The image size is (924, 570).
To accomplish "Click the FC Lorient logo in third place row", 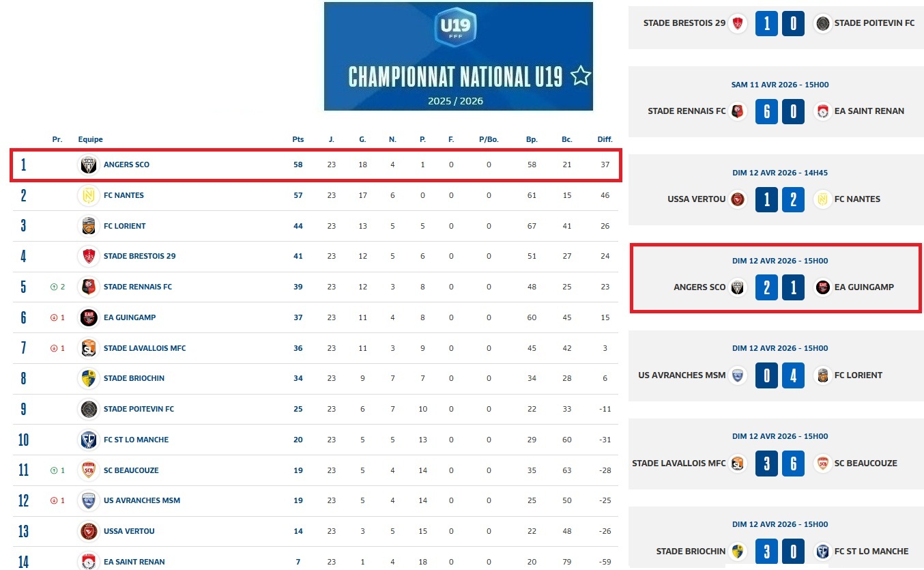I will pyautogui.click(x=88, y=226).
